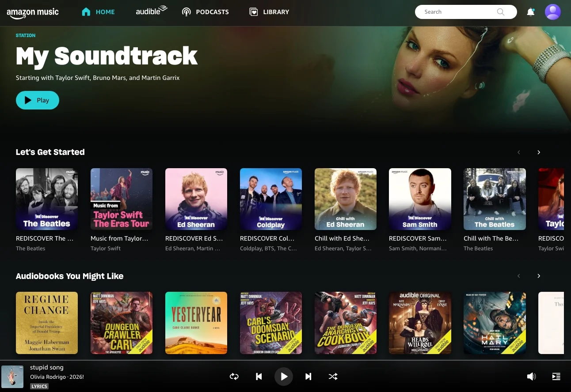The image size is (571, 392).
Task: Open the Home tab
Action: (x=98, y=12)
